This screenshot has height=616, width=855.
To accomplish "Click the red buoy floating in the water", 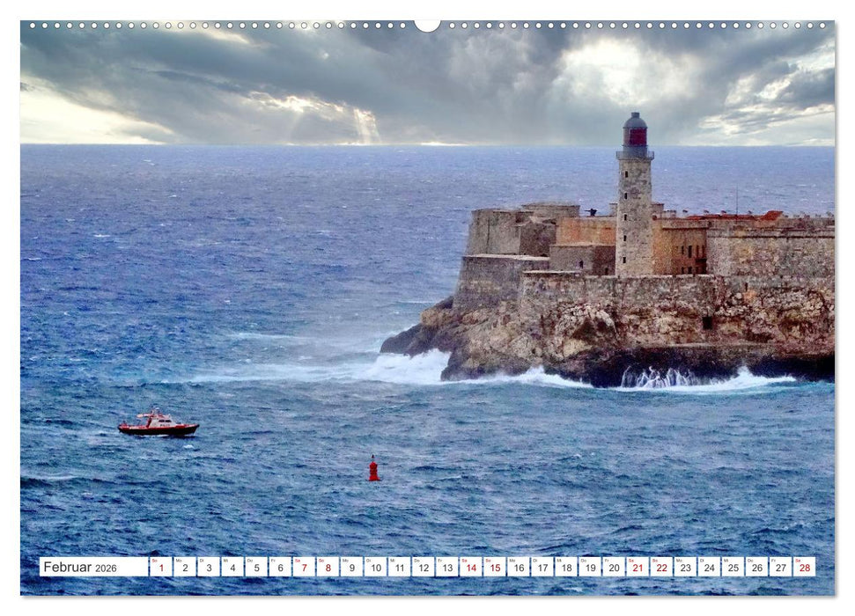I will click(372, 471).
